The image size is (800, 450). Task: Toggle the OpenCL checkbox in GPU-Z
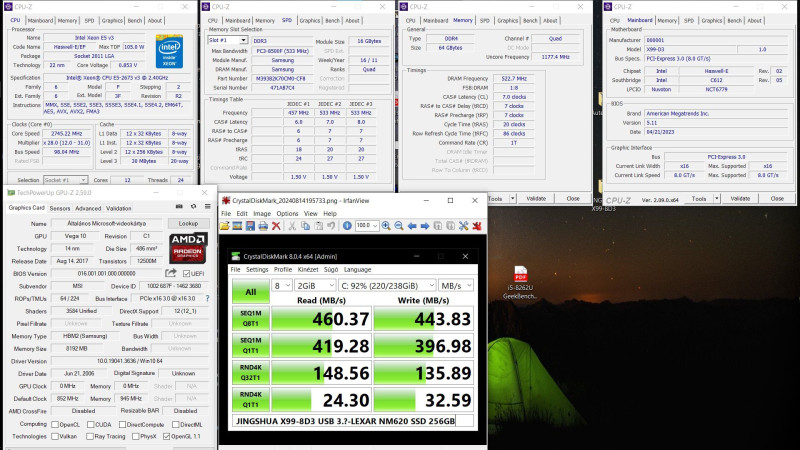55,424
